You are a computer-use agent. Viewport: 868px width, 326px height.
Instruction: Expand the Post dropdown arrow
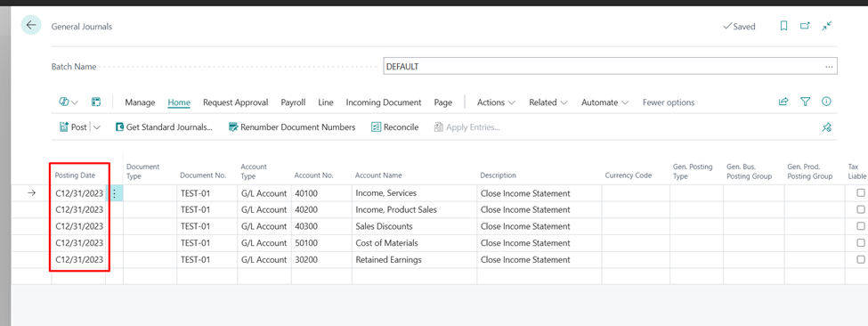coord(97,127)
